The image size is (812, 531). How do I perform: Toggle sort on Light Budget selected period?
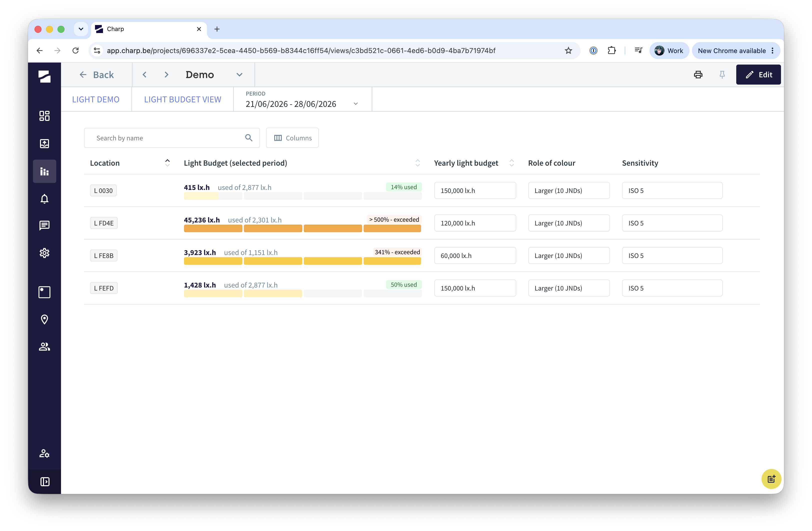(417, 163)
